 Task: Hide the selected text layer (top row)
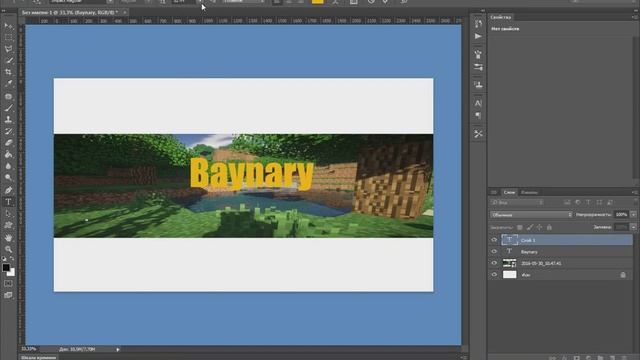pyautogui.click(x=494, y=240)
